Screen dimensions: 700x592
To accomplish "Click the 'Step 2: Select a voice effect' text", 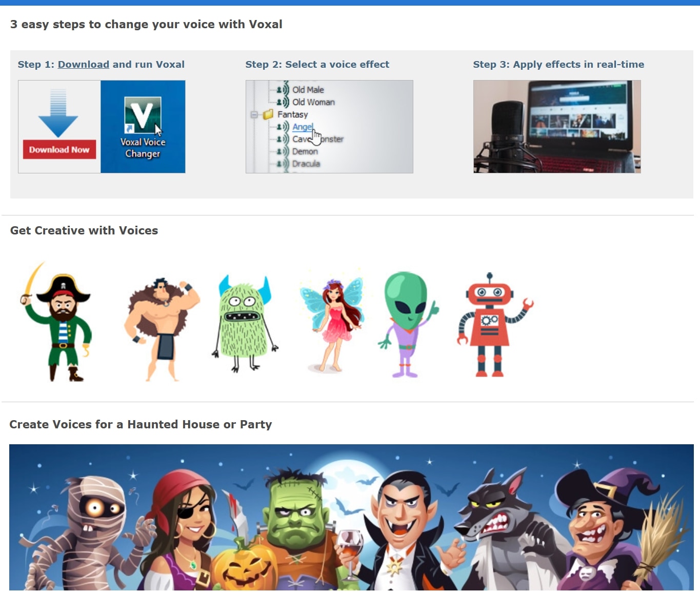I will pos(317,65).
